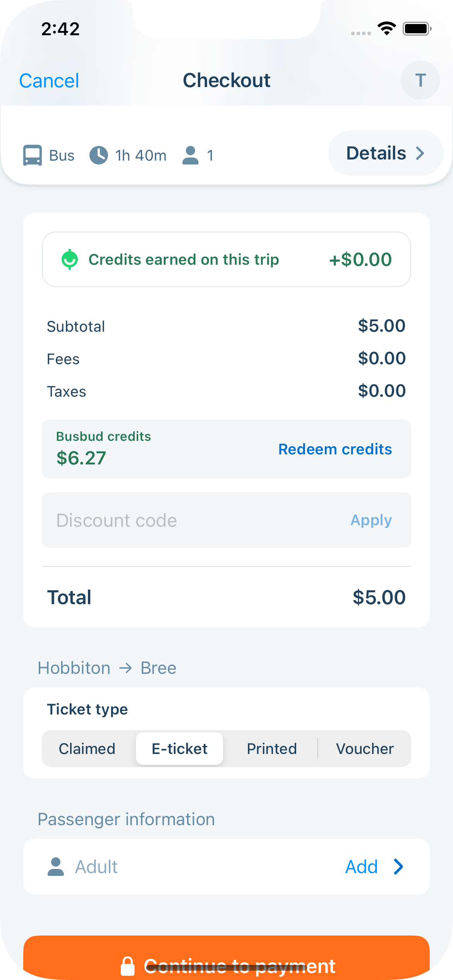The image size is (453, 980).
Task: Tap the passenger count person icon
Action: click(190, 156)
